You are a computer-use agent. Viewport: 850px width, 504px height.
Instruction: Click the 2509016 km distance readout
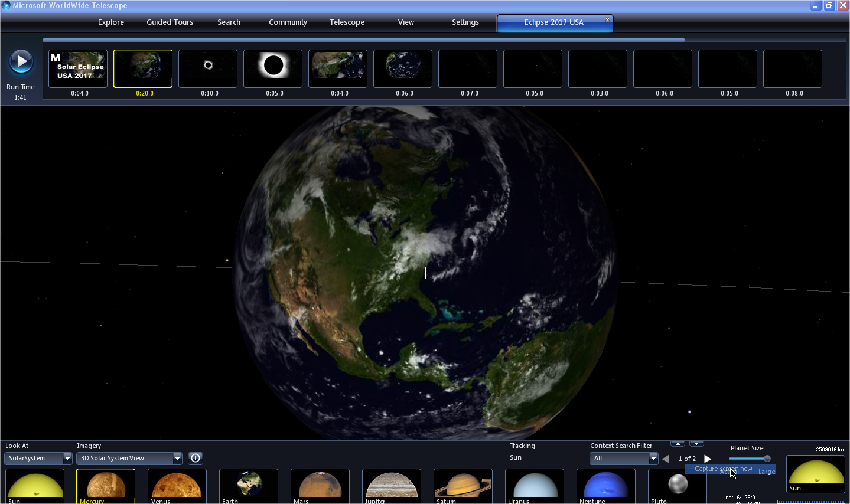(x=831, y=450)
